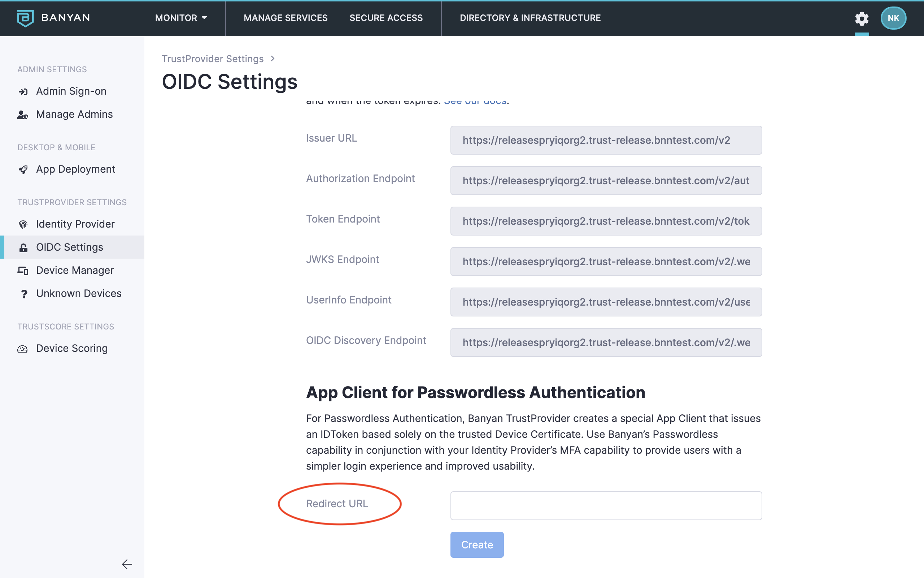Image resolution: width=924 pixels, height=578 pixels.
Task: Go to Manage Admins page
Action: [74, 114]
